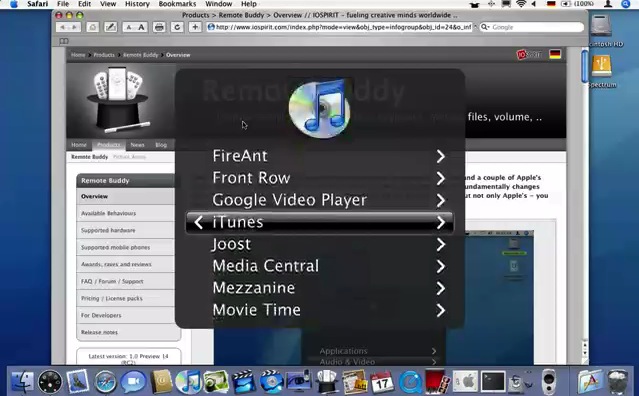The image size is (639, 396).
Task: Click the Google search field
Action: point(532,27)
